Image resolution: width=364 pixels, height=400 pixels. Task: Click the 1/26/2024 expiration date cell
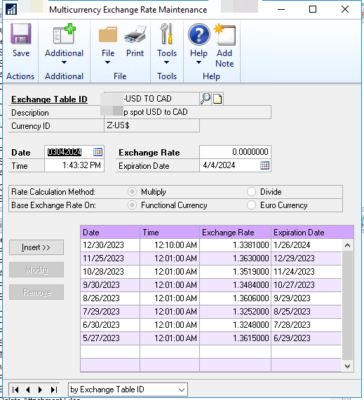[x=307, y=245]
